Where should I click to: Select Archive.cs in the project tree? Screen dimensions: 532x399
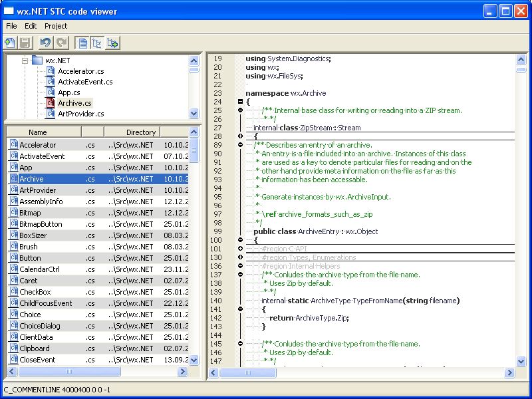point(74,103)
